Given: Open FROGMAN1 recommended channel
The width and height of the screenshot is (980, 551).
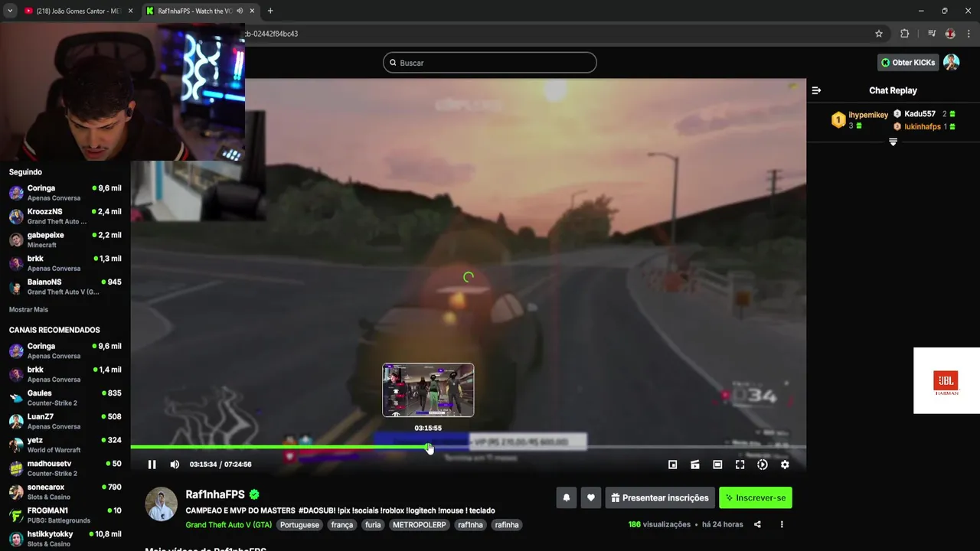Looking at the screenshot, I should point(65,515).
